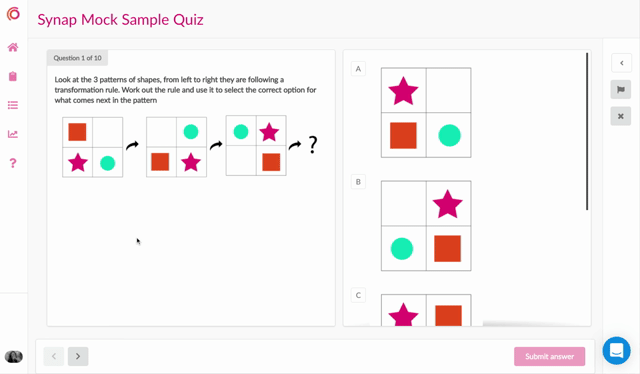Open the analytics chart sidebar icon
The image size is (640, 374).
point(13,134)
